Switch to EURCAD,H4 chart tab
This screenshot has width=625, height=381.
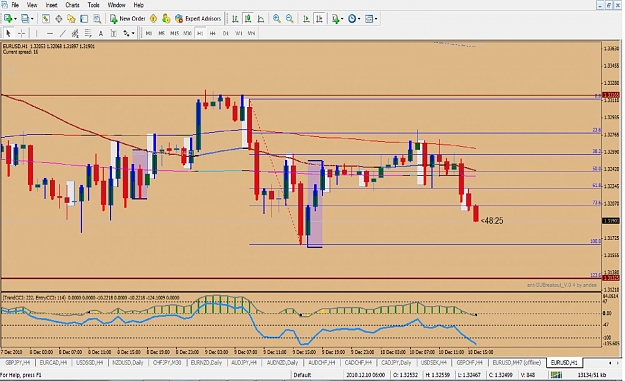53,363
